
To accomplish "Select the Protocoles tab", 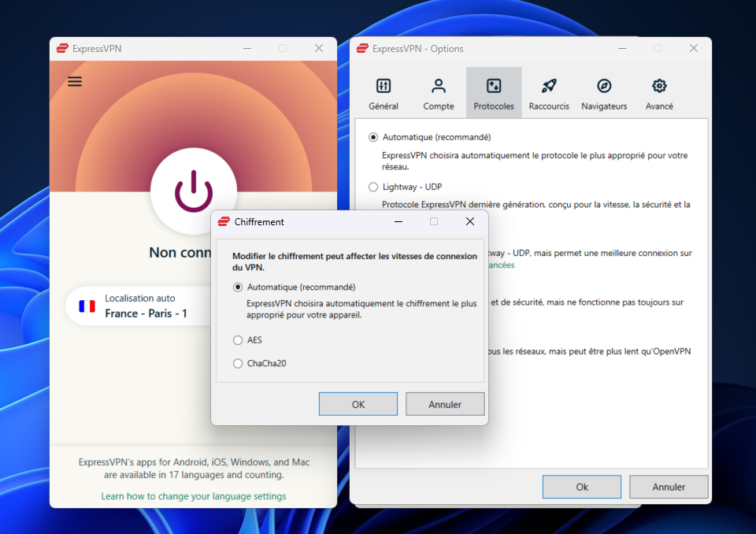I will coord(494,94).
